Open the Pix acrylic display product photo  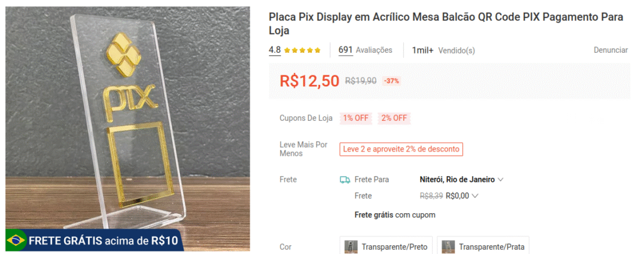coord(128,119)
